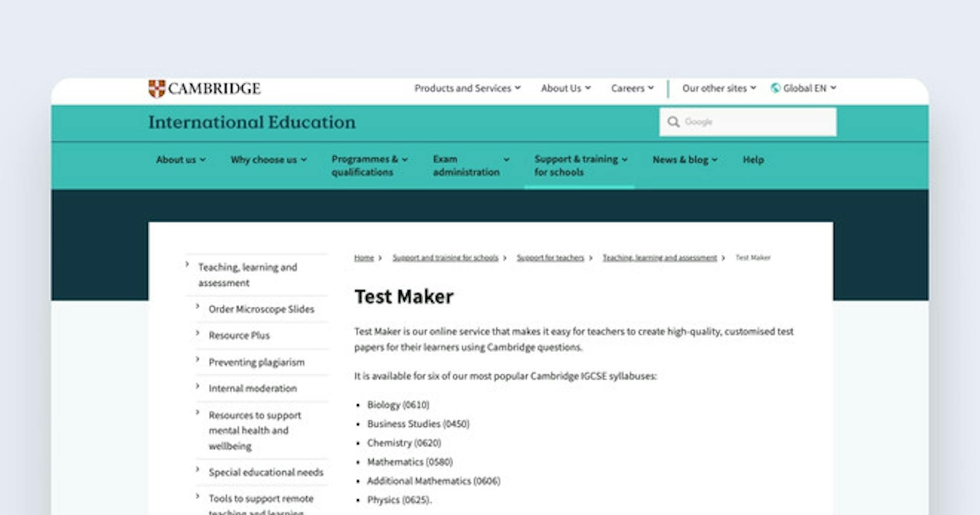Expand the Why choose us menu
980x515 pixels.
point(268,160)
